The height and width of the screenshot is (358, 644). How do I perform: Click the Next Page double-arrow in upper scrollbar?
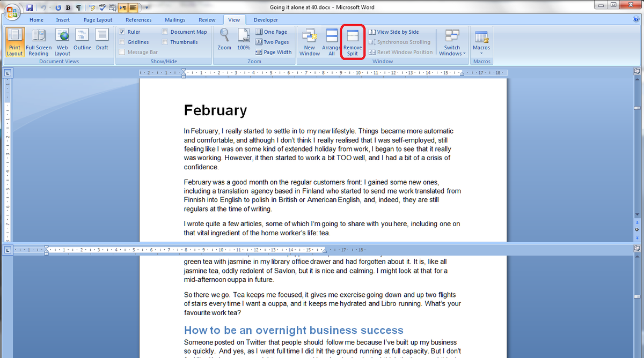(x=637, y=237)
